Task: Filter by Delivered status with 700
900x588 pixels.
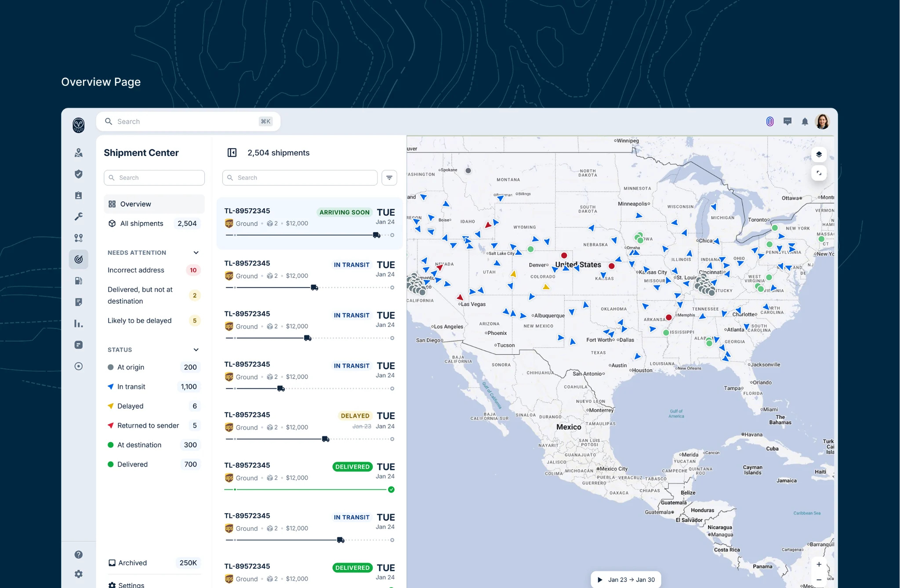Action: tap(154, 464)
